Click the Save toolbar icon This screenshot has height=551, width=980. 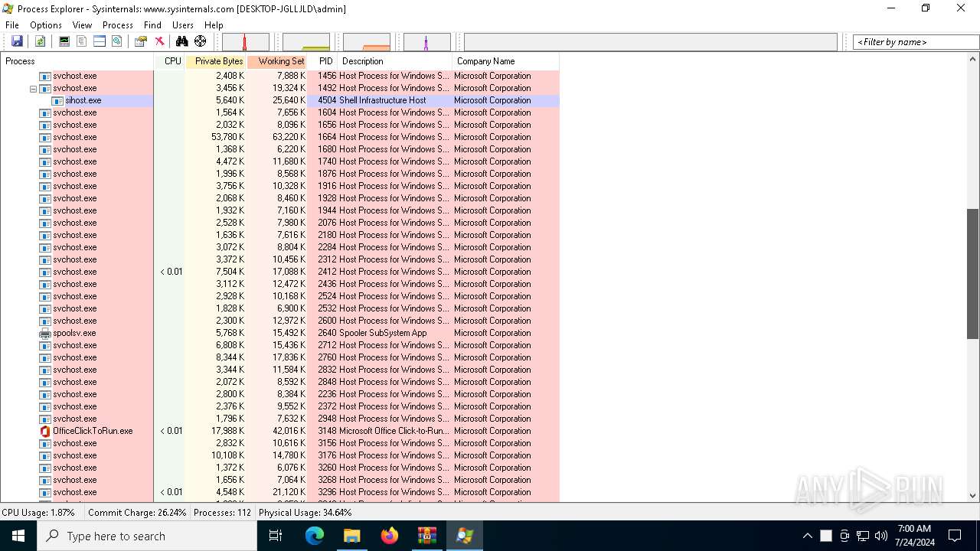[x=17, y=41]
